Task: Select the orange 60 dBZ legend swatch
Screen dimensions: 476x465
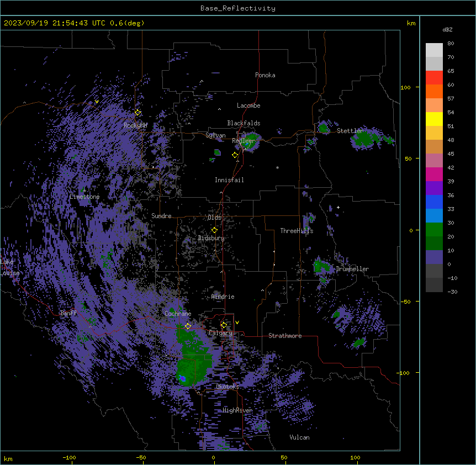Action: click(x=434, y=91)
